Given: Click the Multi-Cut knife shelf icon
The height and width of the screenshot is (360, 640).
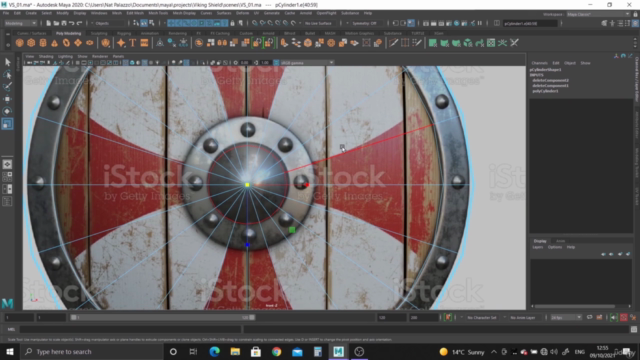Looking at the screenshot, I should coord(393,43).
